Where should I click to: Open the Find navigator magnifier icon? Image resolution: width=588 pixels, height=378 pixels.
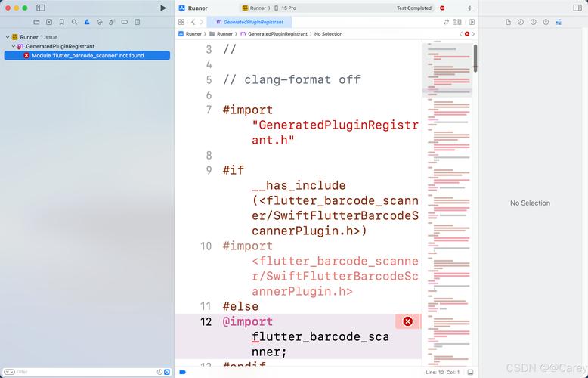coord(74,23)
